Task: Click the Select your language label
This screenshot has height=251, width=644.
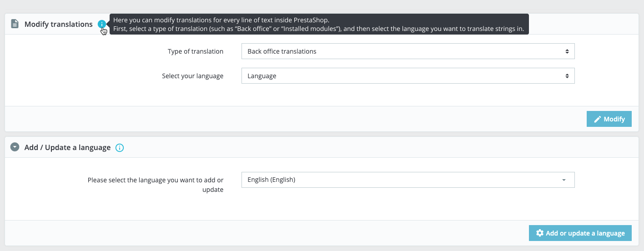Action: (193, 76)
